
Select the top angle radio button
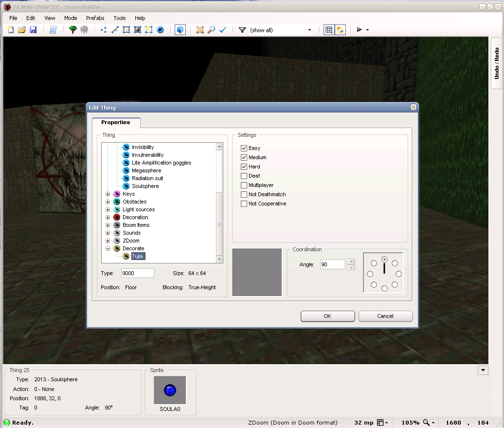tap(384, 260)
